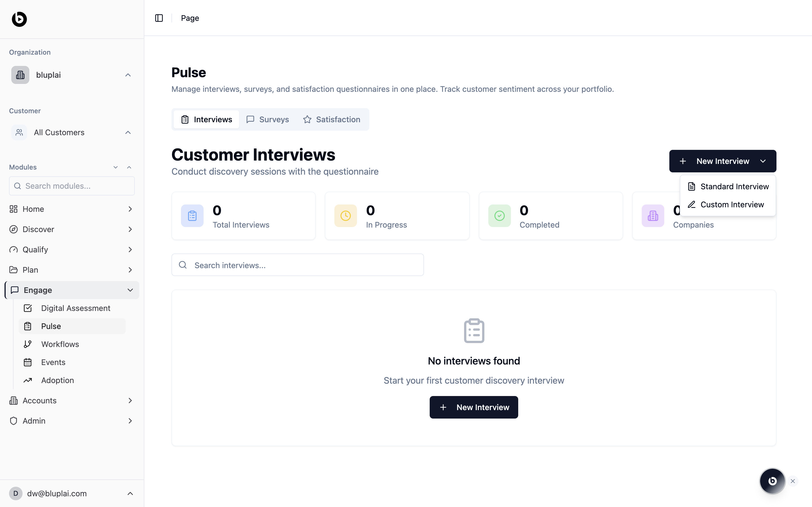Click the Companies building icon
Screen dimensions: 812x507
653,215
